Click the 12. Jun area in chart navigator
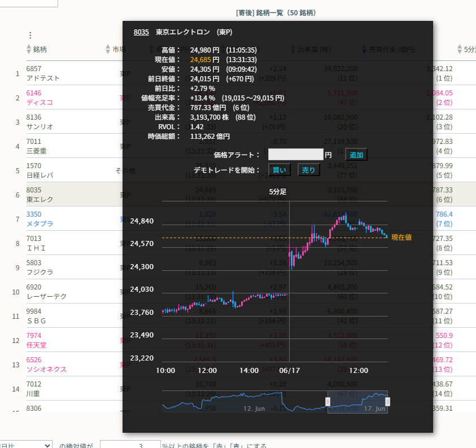The image size is (476, 448). pyautogui.click(x=254, y=407)
